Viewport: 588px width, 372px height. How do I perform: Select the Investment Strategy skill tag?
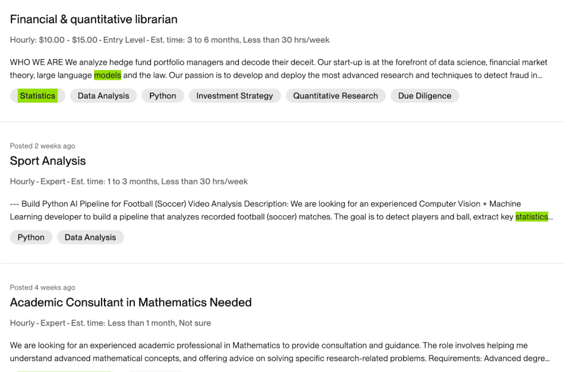234,96
